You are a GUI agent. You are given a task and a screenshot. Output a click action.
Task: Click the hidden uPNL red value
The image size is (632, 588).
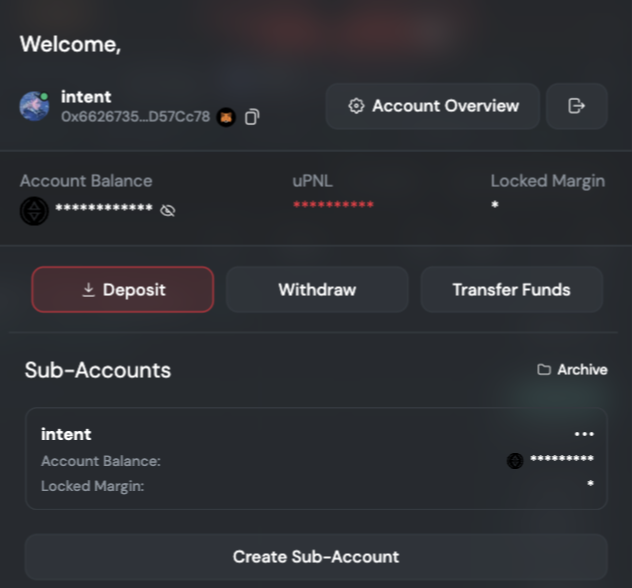point(333,205)
